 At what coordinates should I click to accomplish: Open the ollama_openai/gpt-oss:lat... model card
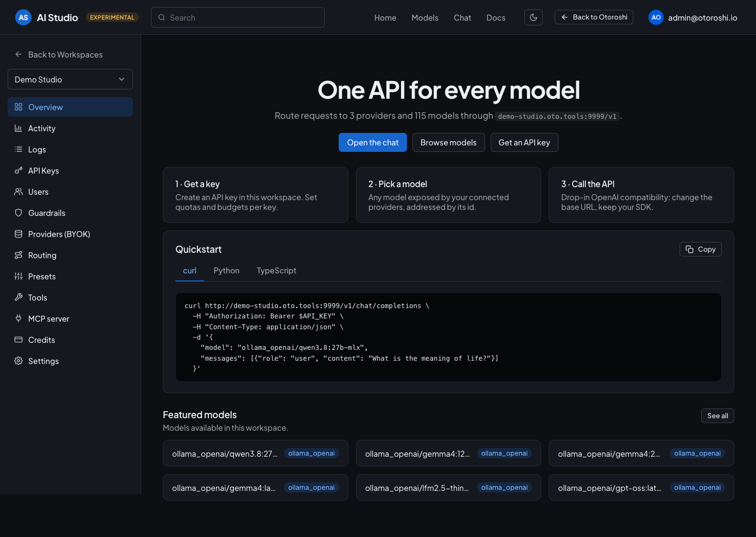(641, 488)
